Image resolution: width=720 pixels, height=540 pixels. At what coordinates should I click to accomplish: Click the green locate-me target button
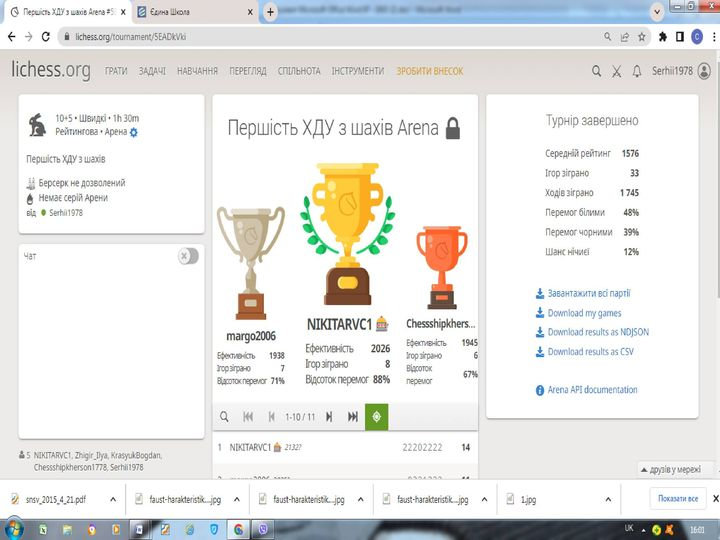pyautogui.click(x=377, y=416)
